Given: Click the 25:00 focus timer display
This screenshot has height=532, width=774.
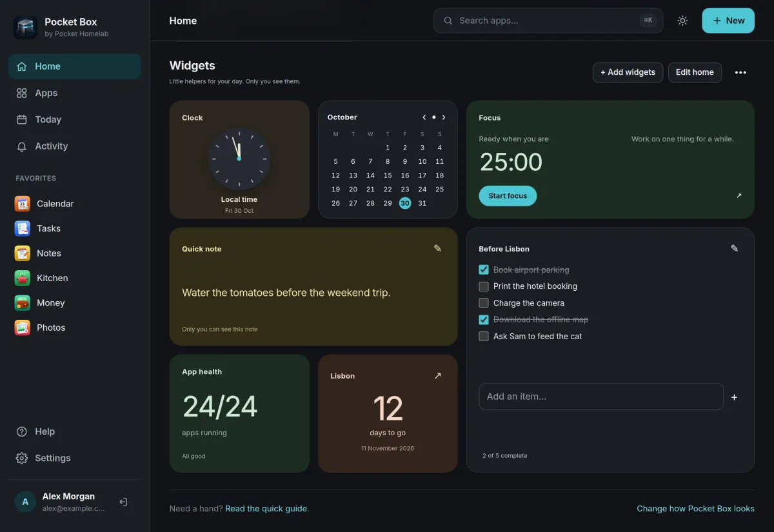Looking at the screenshot, I should 511,162.
